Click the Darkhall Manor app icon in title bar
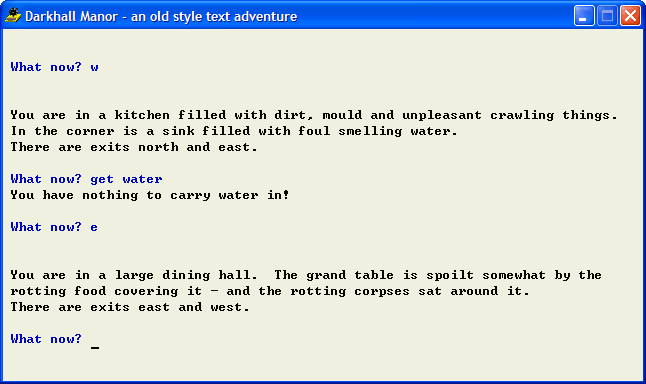Viewport: 646px width, 384px height. (x=13, y=16)
